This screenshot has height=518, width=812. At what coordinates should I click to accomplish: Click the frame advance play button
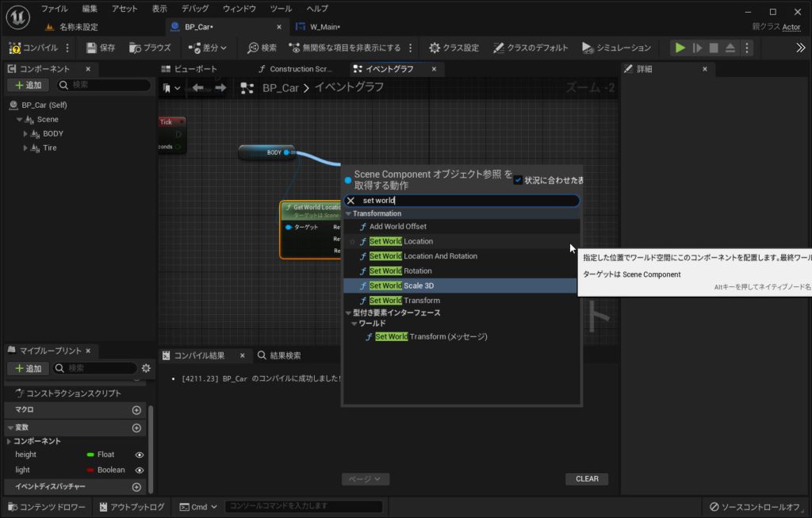[698, 48]
